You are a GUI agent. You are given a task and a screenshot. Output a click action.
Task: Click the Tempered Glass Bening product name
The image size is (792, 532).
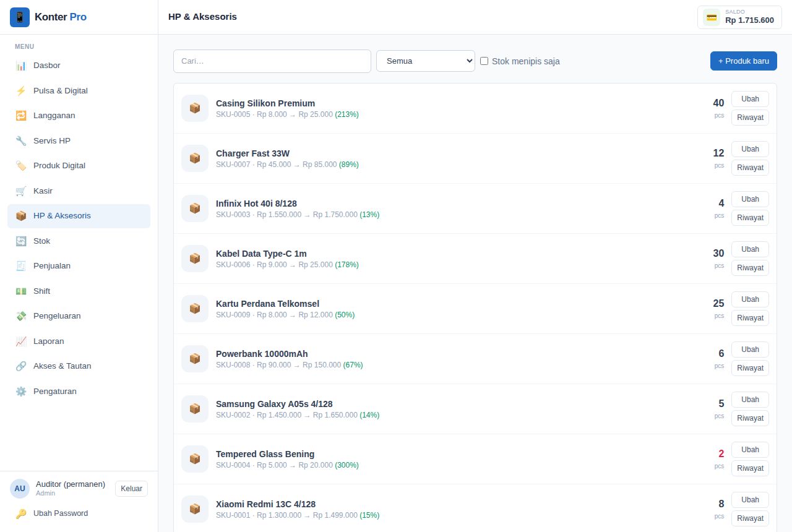click(265, 454)
